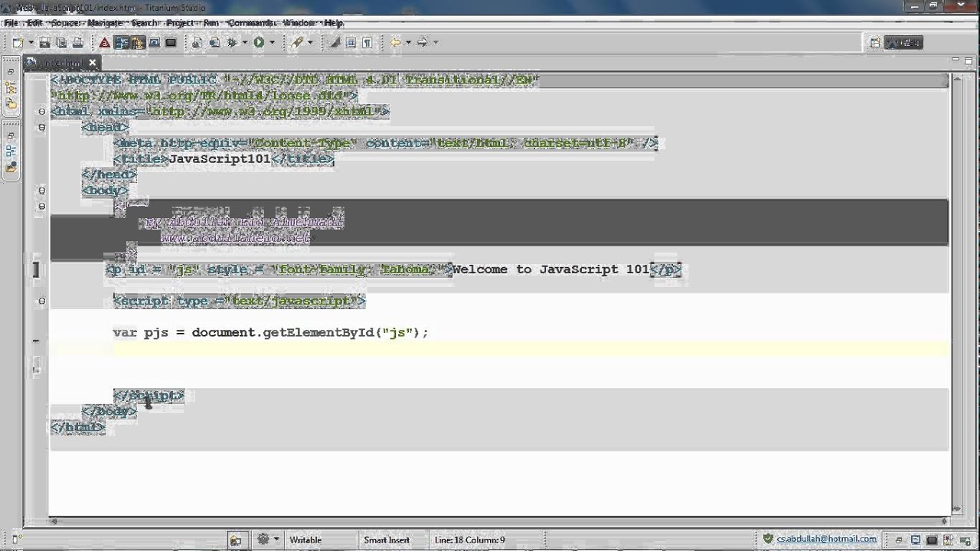Run the project with the green play button

point(259,43)
